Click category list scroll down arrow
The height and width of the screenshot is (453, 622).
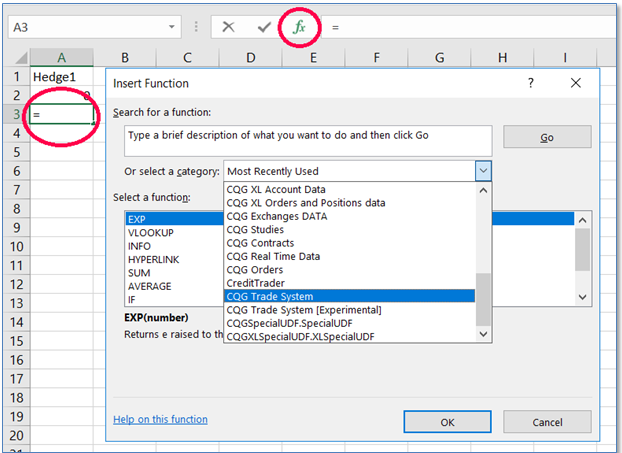click(483, 334)
